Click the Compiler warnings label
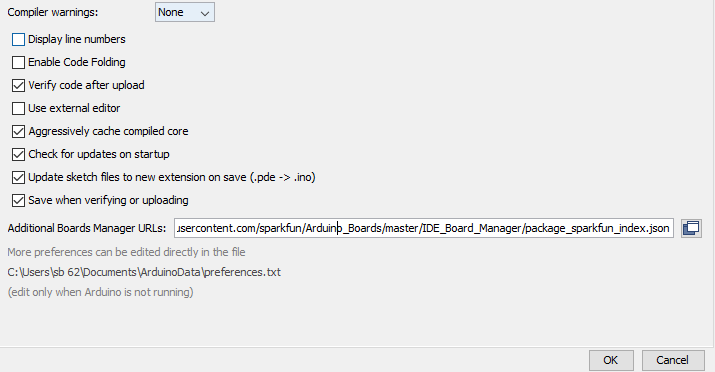The width and height of the screenshot is (715, 372). [53, 12]
